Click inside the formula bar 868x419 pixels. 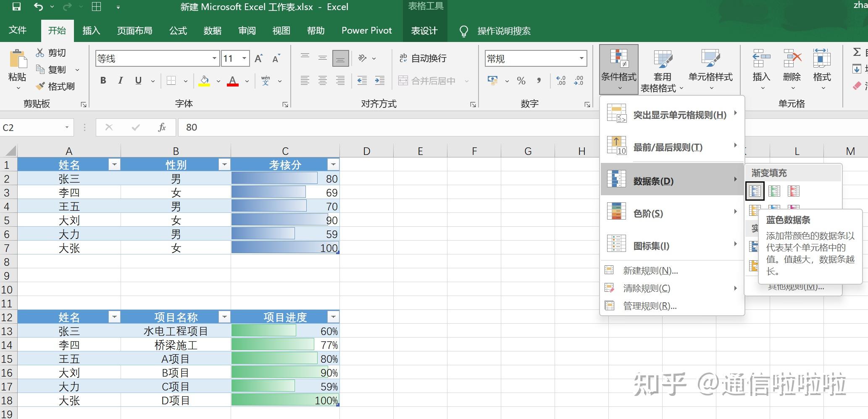point(336,127)
